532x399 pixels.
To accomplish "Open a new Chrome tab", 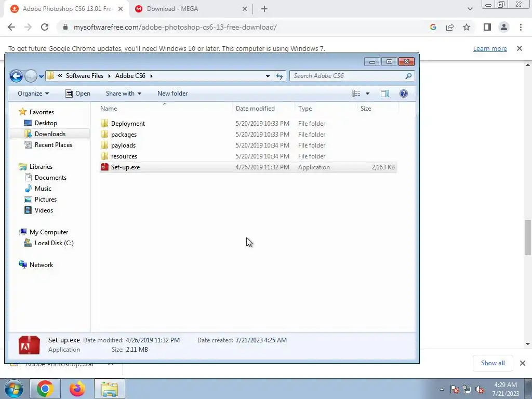I will (x=264, y=9).
